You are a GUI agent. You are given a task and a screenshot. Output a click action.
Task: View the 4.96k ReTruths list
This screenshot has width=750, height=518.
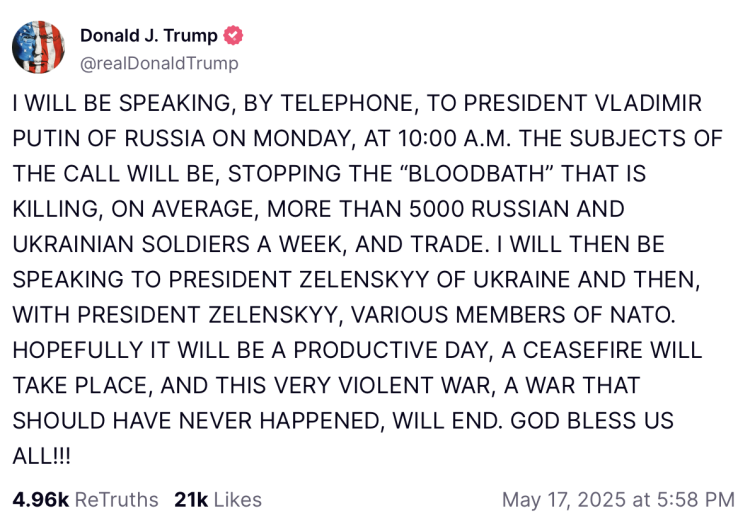pos(85,499)
